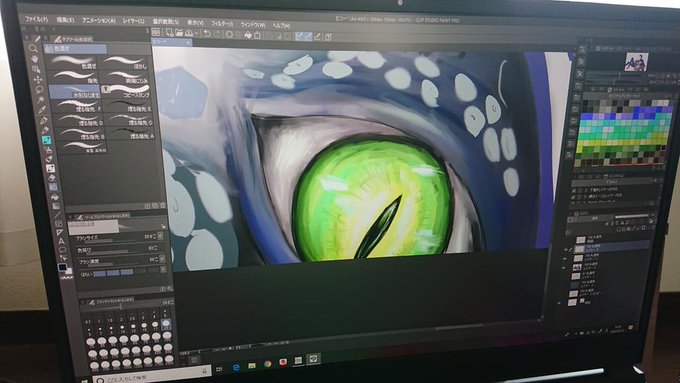Viewport: 680px width, 383px height.
Task: Select the Pen tool
Action: coord(43,120)
